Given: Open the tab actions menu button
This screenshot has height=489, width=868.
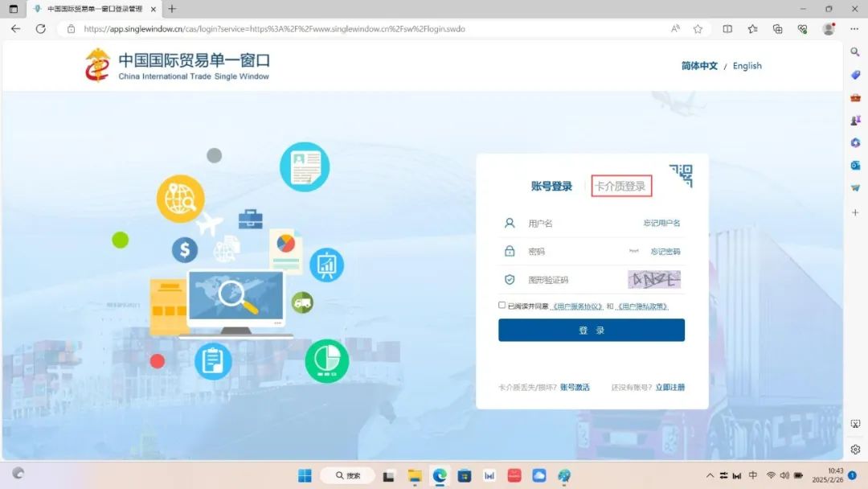Looking at the screenshot, I should pyautogui.click(x=13, y=9).
